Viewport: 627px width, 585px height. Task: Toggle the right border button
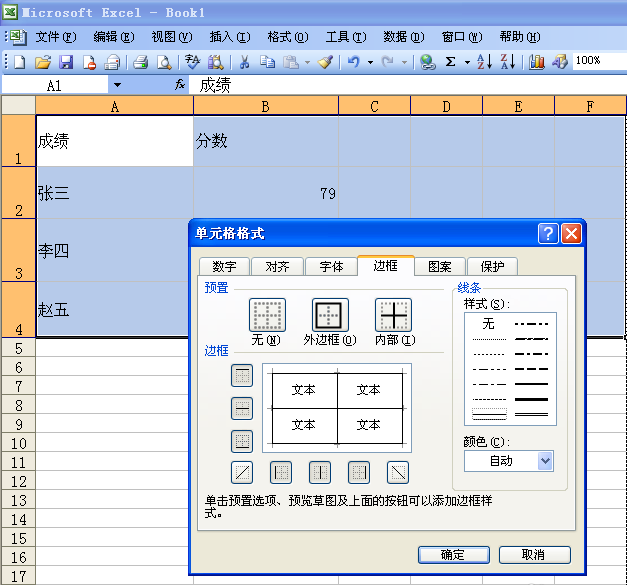coord(359,473)
